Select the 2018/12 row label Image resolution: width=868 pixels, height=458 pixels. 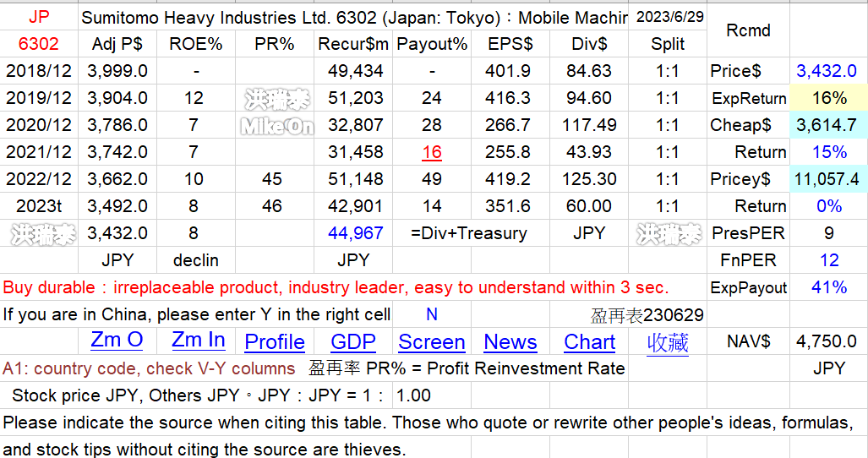click(39, 71)
